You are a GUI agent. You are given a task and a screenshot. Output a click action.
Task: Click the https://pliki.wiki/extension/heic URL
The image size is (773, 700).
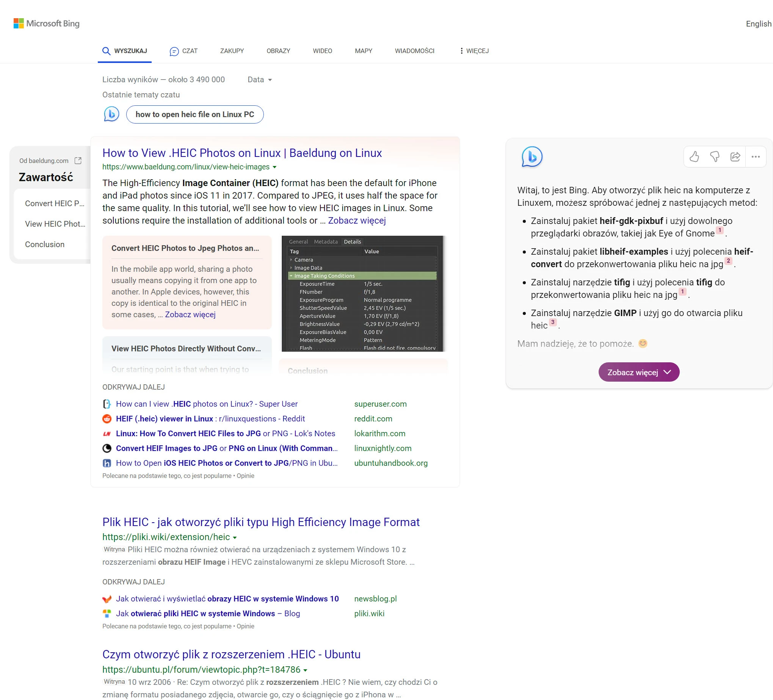point(166,537)
